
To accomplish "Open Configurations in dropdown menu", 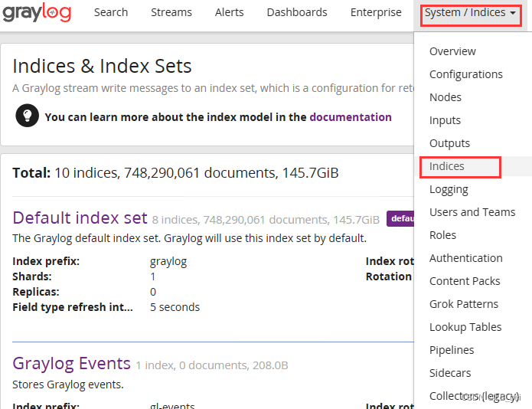I will coord(465,74).
